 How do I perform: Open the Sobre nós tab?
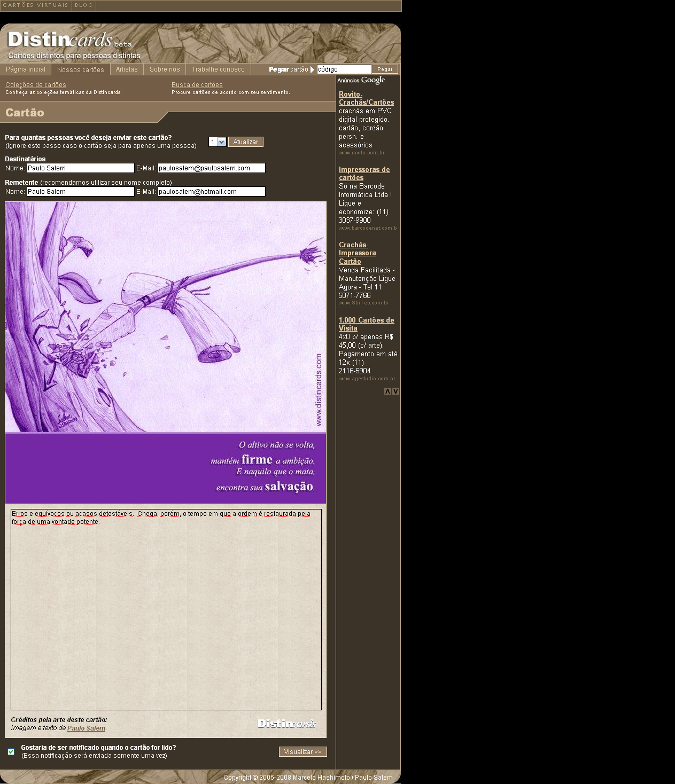(x=165, y=69)
